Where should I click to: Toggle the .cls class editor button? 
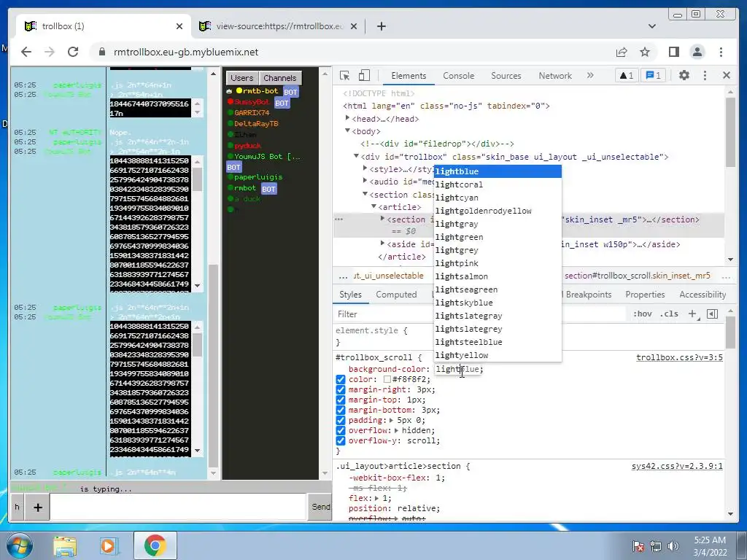670,314
